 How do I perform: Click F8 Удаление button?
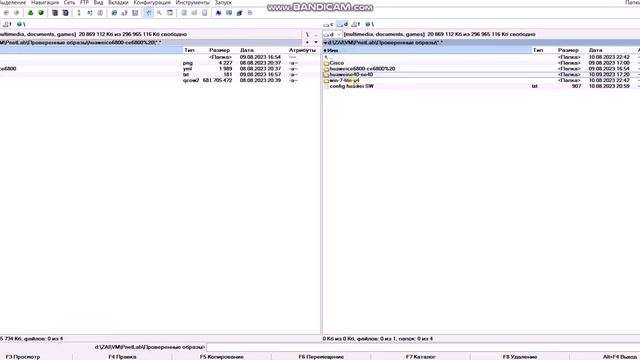click(520, 357)
